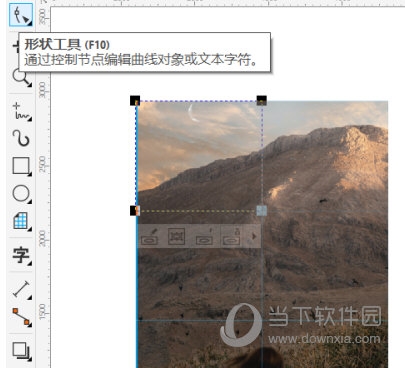Select the Parallel Dimension line tool
The height and width of the screenshot is (368, 405).
pyautogui.click(x=22, y=289)
